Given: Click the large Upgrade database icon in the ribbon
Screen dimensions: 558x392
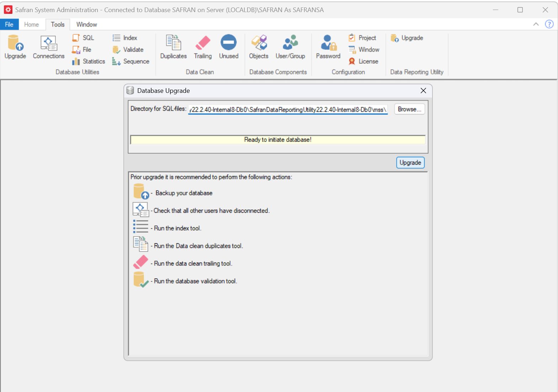Looking at the screenshot, I should [15, 47].
